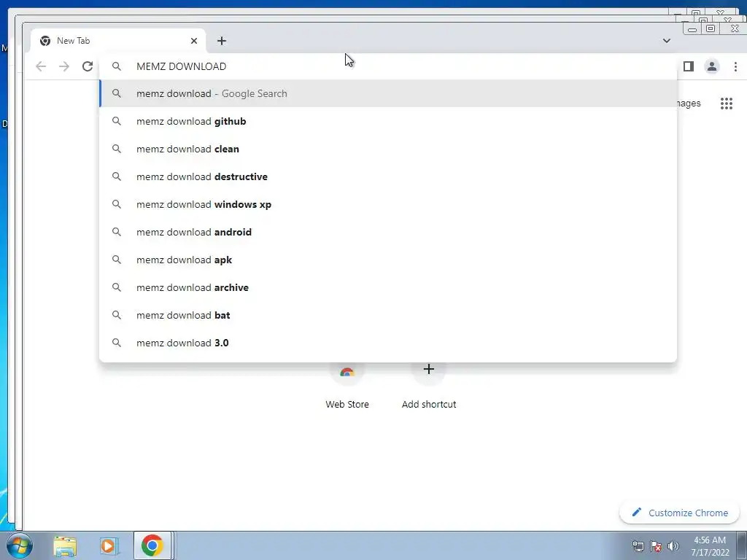
Task: Go back using the back arrow
Action: pyautogui.click(x=41, y=66)
